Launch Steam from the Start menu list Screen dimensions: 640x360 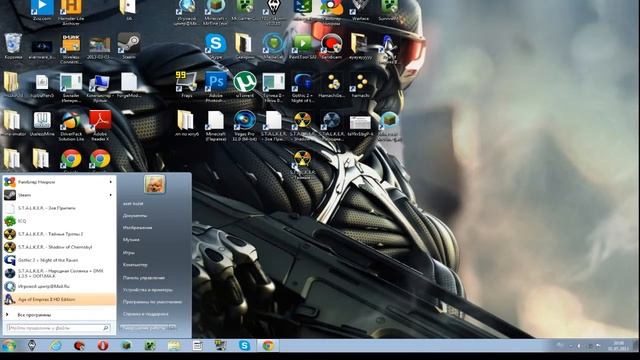[x=60, y=195]
